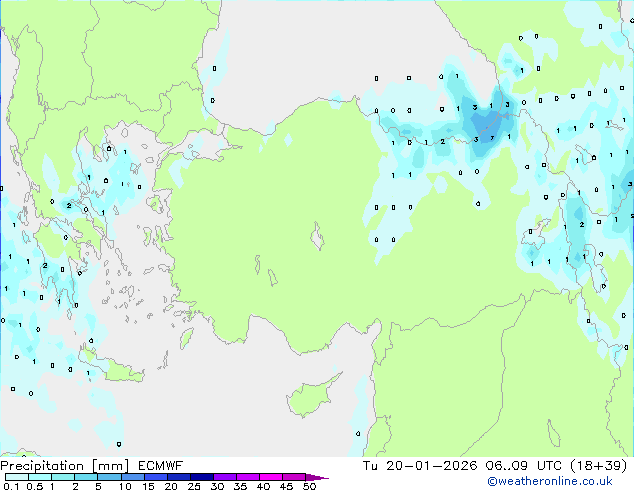The image size is (634, 490).
Task: Choose the 40–45 mm magenta legend box
Action: (271, 477)
